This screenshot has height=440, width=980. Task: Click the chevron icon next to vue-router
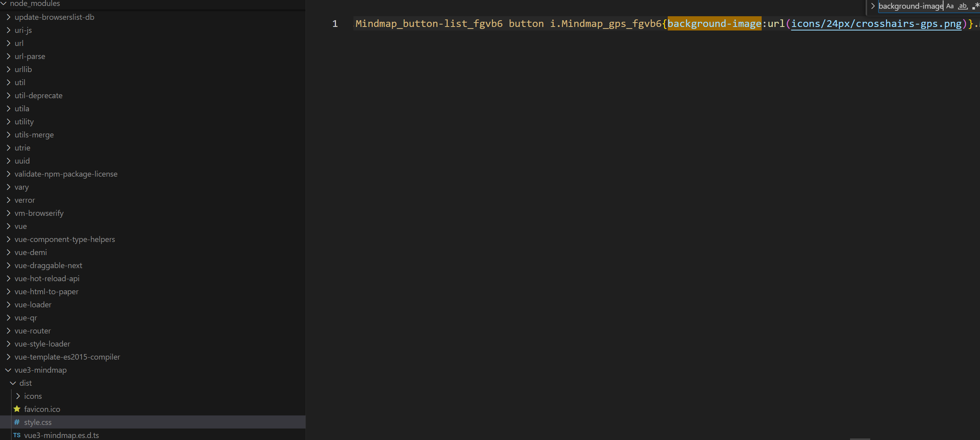tap(8, 331)
